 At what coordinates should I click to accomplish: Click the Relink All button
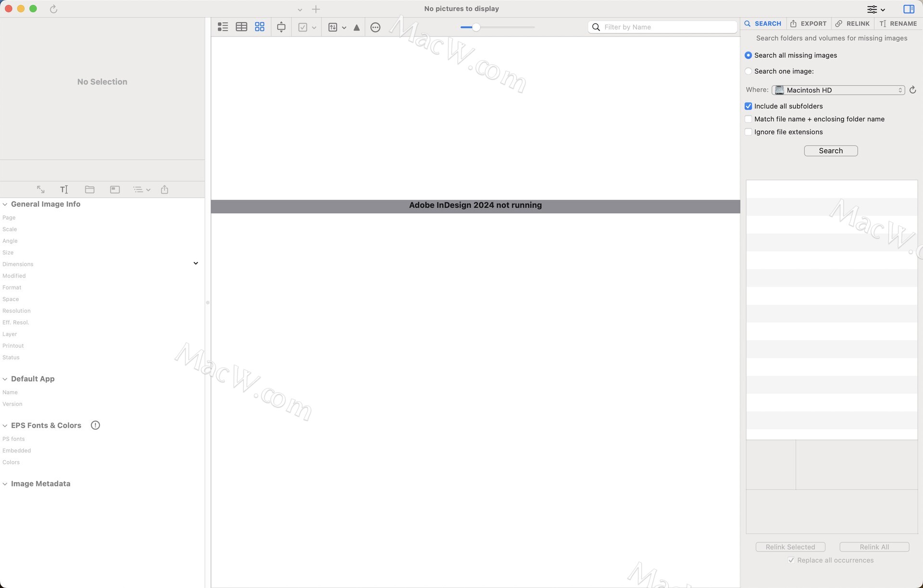click(874, 547)
